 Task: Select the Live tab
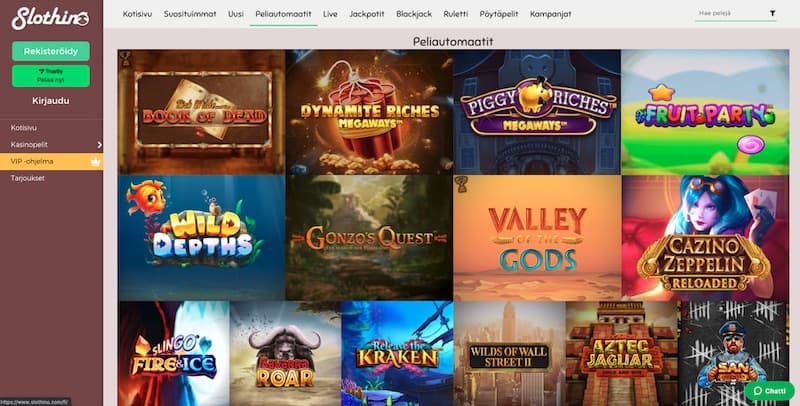[x=330, y=14]
